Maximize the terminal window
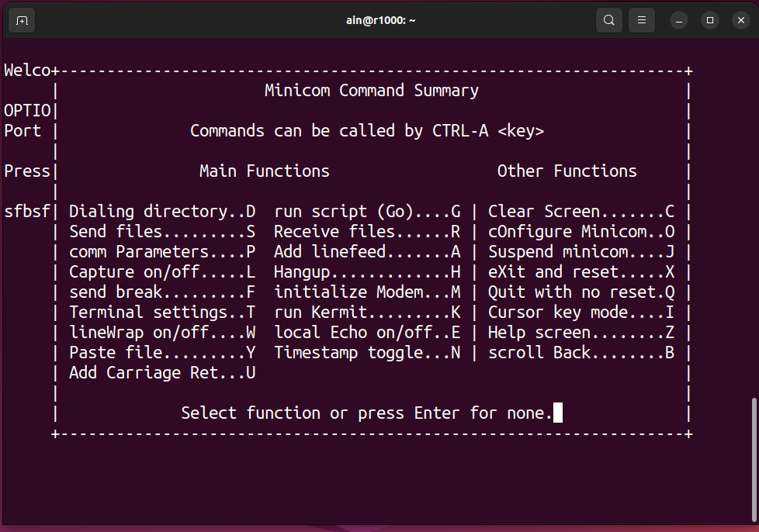This screenshot has height=532, width=759. pos(710,20)
